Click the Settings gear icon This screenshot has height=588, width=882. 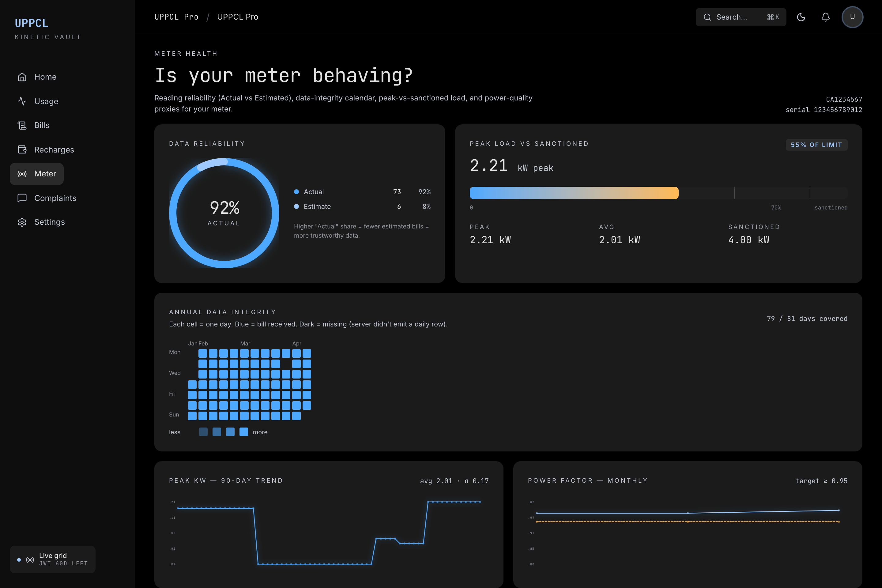22,222
